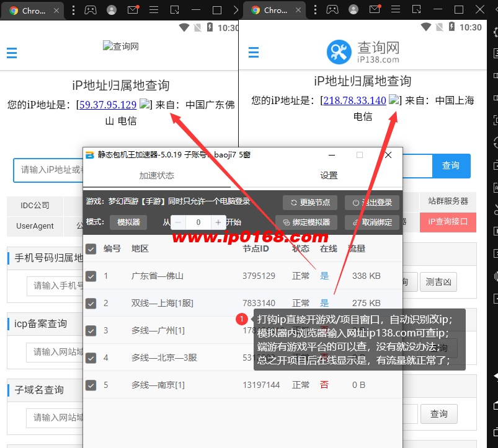Screen dimensions: 498x448
Task: Click the Chrome tab icon in left emulator
Action: click(x=14, y=11)
